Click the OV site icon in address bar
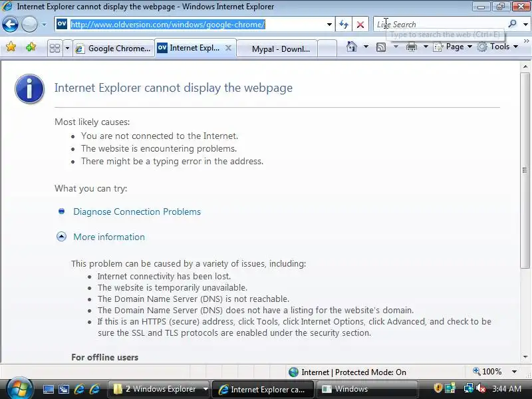532x399 pixels. point(62,24)
